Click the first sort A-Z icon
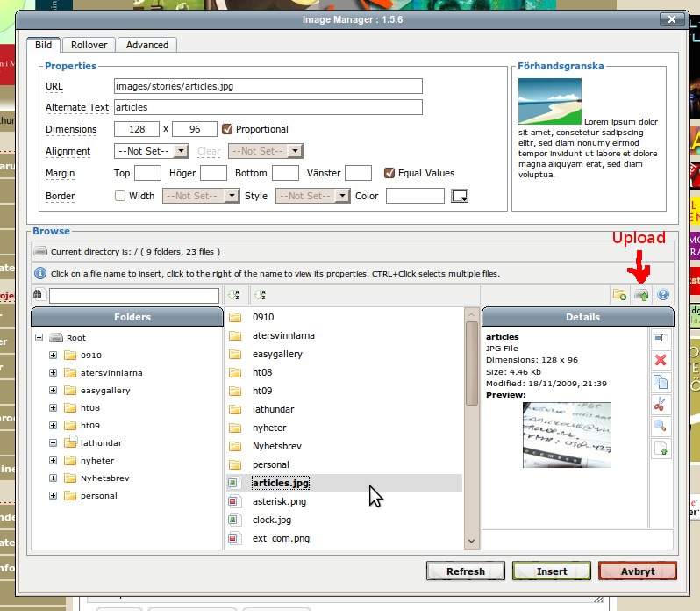Screen dimensions: 700x611 pos(234,295)
